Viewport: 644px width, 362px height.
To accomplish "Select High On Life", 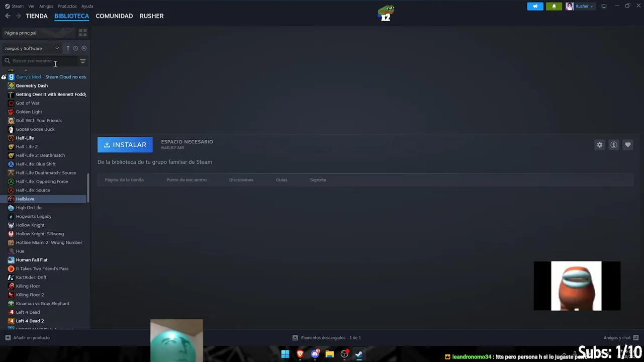I will (44, 208).
